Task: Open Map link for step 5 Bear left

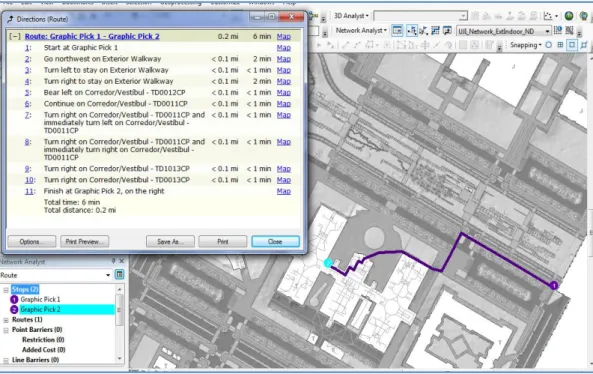Action: pos(284,93)
